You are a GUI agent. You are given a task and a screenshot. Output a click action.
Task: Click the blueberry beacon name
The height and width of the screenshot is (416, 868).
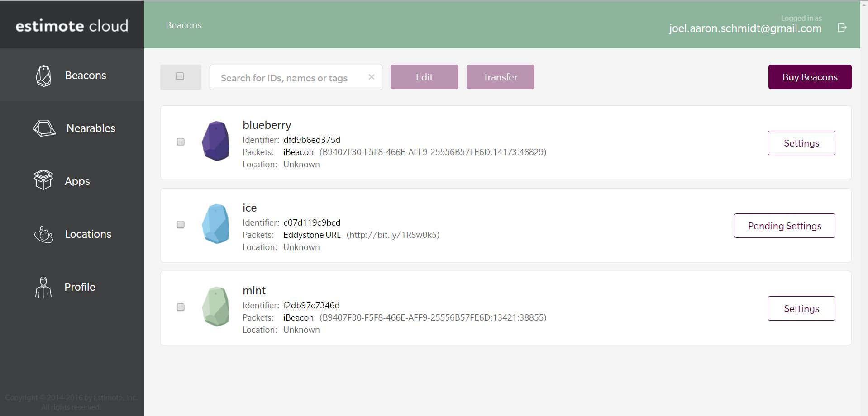[x=267, y=125]
